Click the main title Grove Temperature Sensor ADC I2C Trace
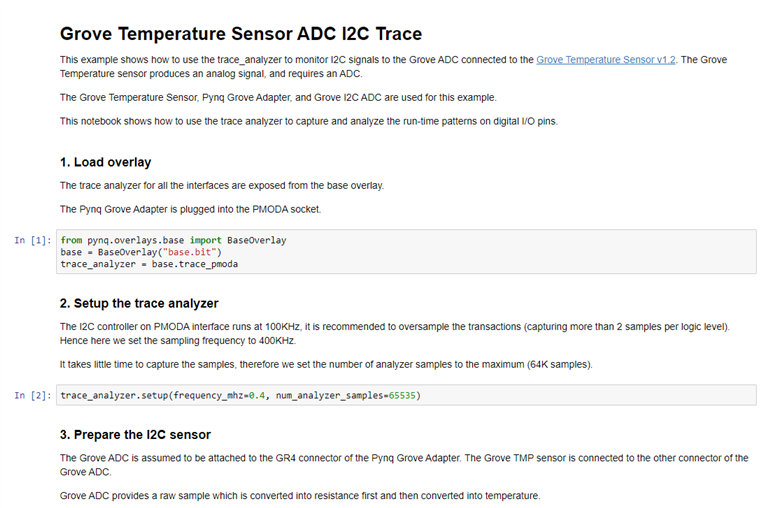765x508 pixels. 241,34
